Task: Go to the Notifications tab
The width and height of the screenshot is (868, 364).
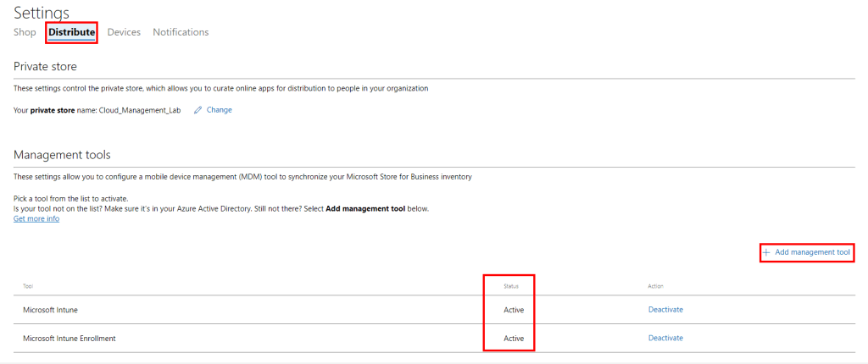Action: pos(181,32)
